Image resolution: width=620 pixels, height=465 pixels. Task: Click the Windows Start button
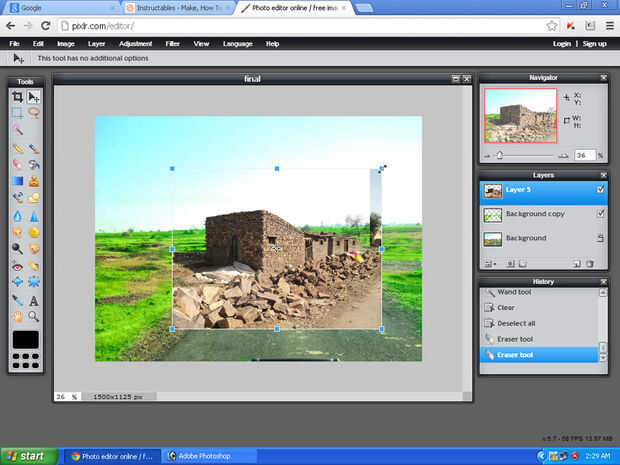29,456
